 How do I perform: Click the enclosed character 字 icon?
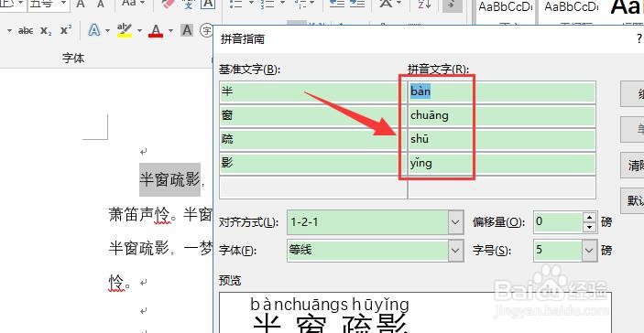206,30
